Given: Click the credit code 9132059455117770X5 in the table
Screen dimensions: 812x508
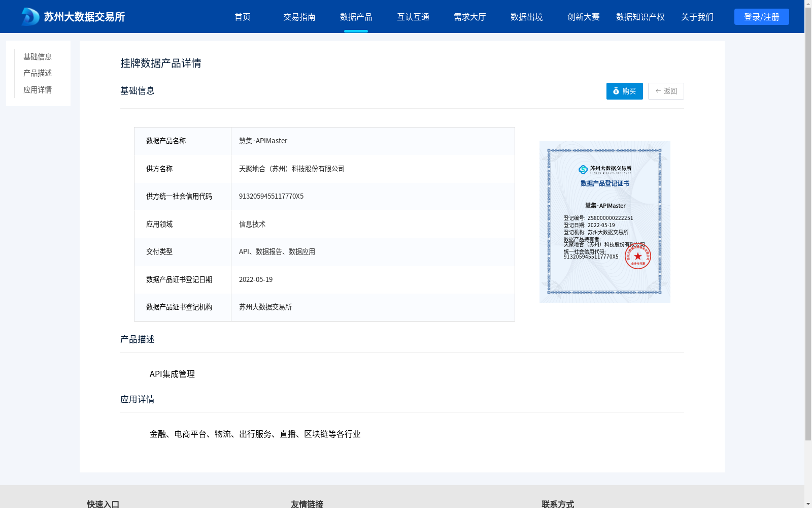Looking at the screenshot, I should click(271, 196).
